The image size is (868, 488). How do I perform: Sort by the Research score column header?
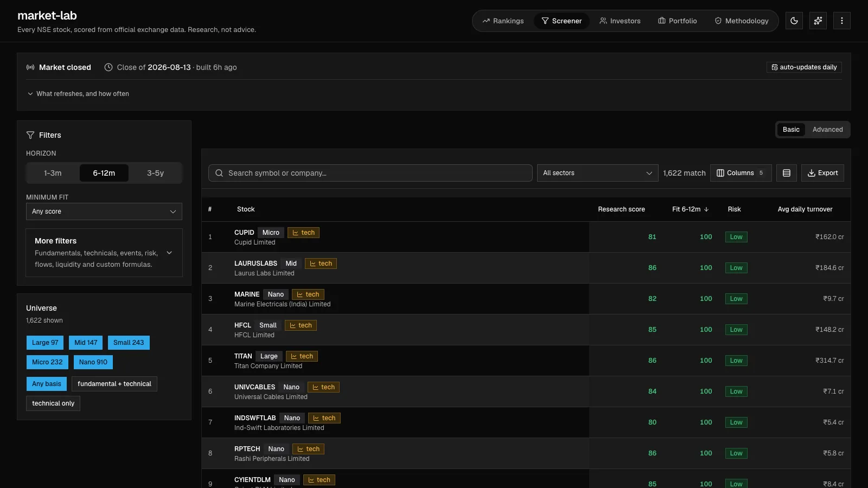[x=621, y=209]
